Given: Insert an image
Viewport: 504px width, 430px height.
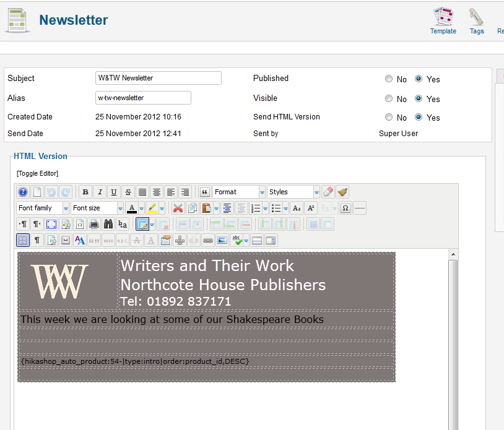Looking at the screenshot, I should (222, 240).
